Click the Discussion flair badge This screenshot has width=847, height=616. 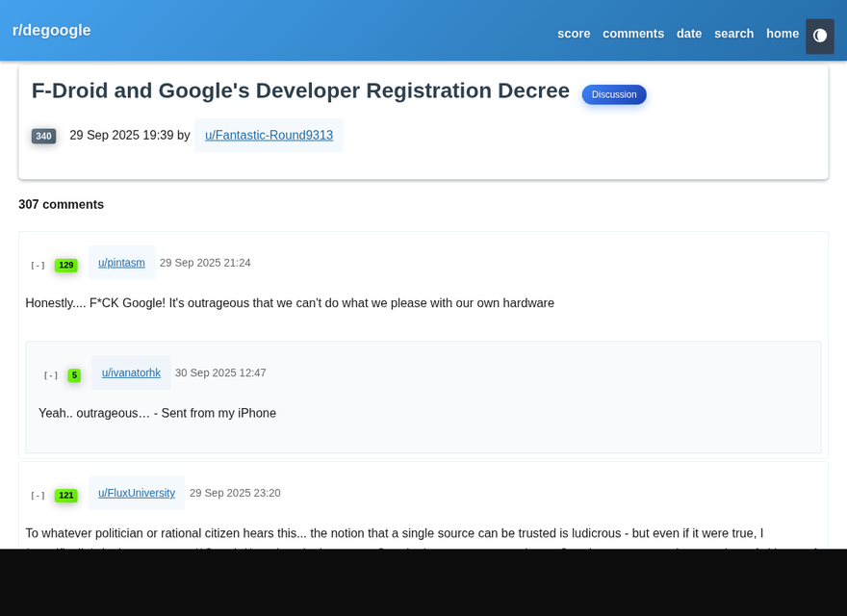point(614,94)
